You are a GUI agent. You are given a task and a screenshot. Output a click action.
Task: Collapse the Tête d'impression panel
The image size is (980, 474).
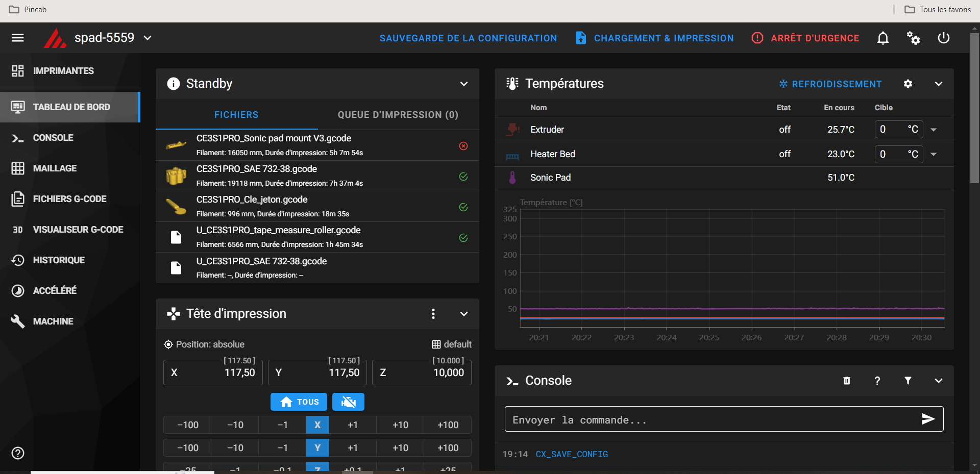pos(463,314)
